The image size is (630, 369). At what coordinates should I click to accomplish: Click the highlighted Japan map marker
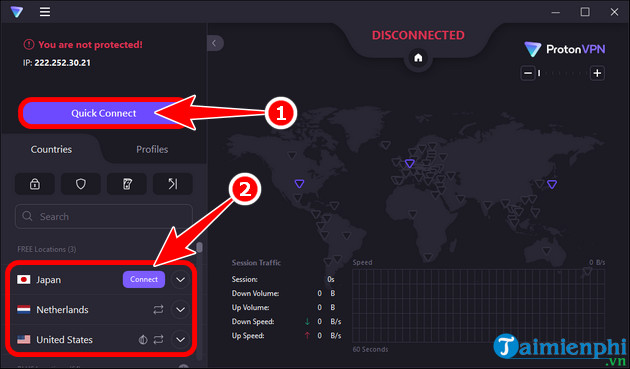(552, 184)
